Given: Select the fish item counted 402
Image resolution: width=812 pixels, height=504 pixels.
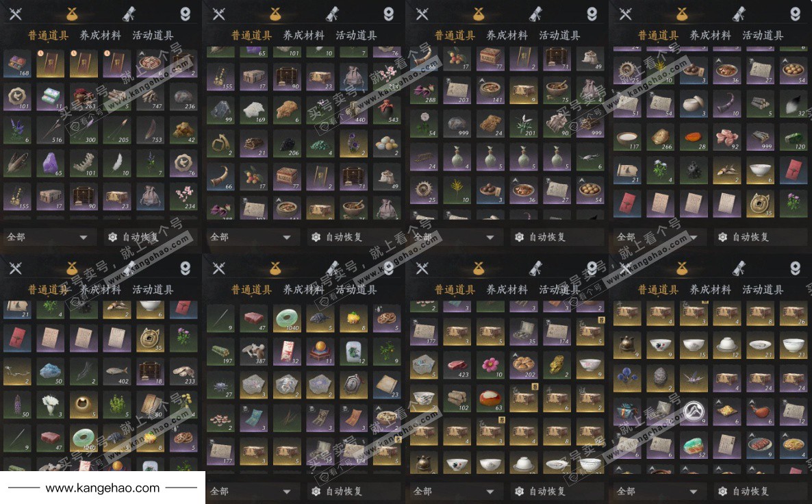Looking at the screenshot, I should pos(116,372).
